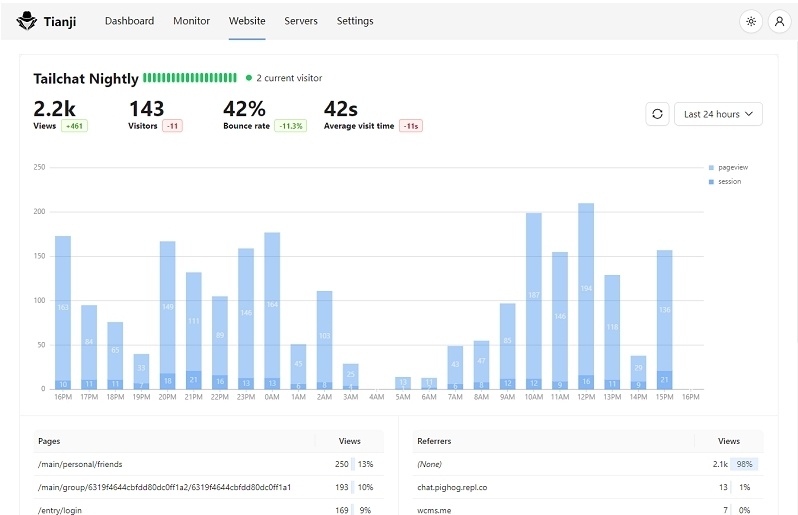798x515 pixels.
Task: Click the uptime status bar strip
Action: (x=192, y=78)
